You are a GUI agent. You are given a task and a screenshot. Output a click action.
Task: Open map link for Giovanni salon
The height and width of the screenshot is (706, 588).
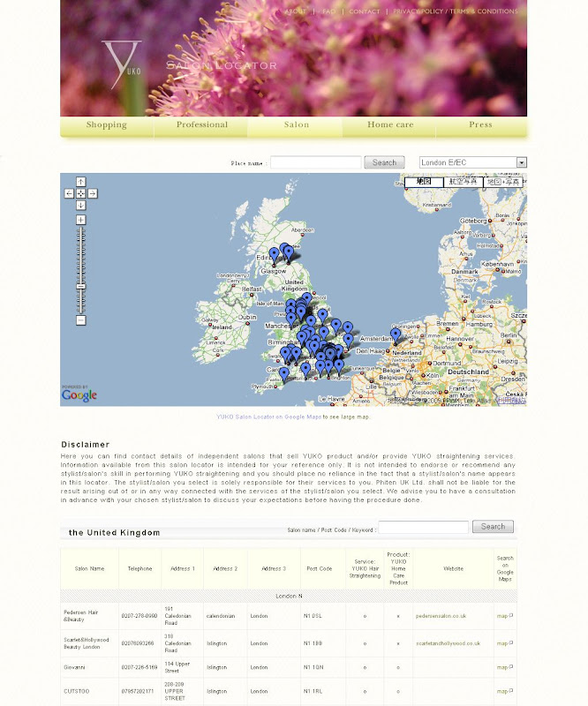coord(505,667)
